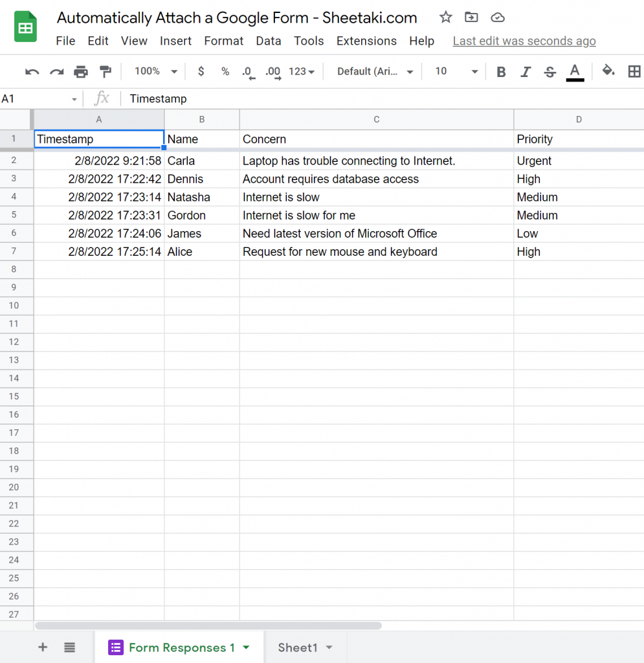Toggle italic formatting

525,71
